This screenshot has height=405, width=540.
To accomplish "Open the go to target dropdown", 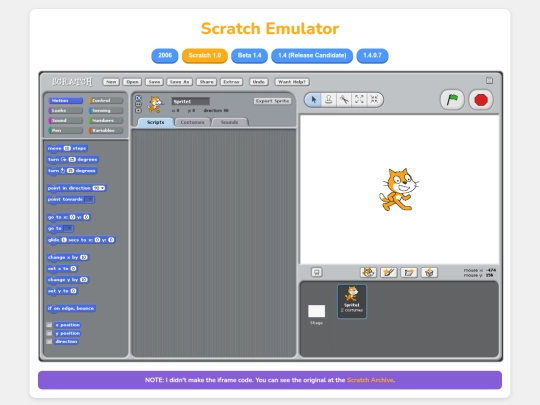I will (x=69, y=228).
